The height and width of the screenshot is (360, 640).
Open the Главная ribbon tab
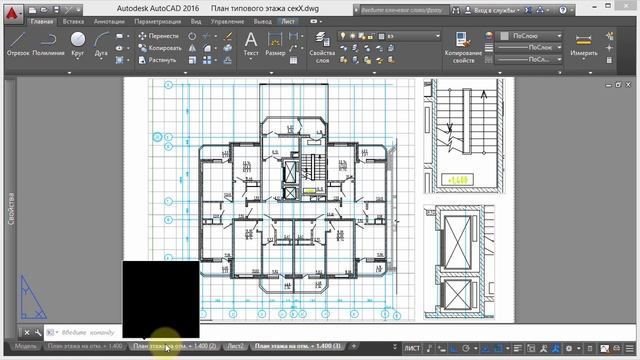coord(42,21)
